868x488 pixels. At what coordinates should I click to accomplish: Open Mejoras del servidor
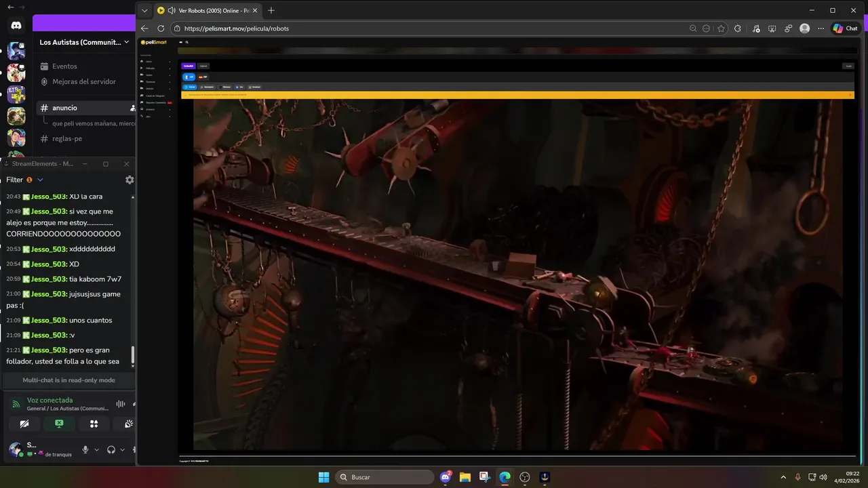pos(84,81)
